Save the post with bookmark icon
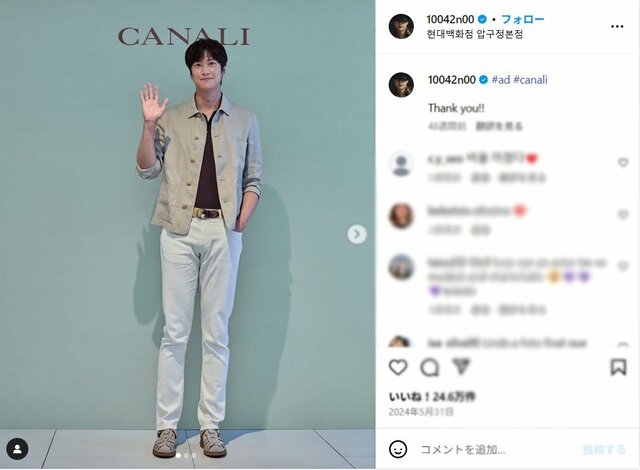 [x=618, y=367]
